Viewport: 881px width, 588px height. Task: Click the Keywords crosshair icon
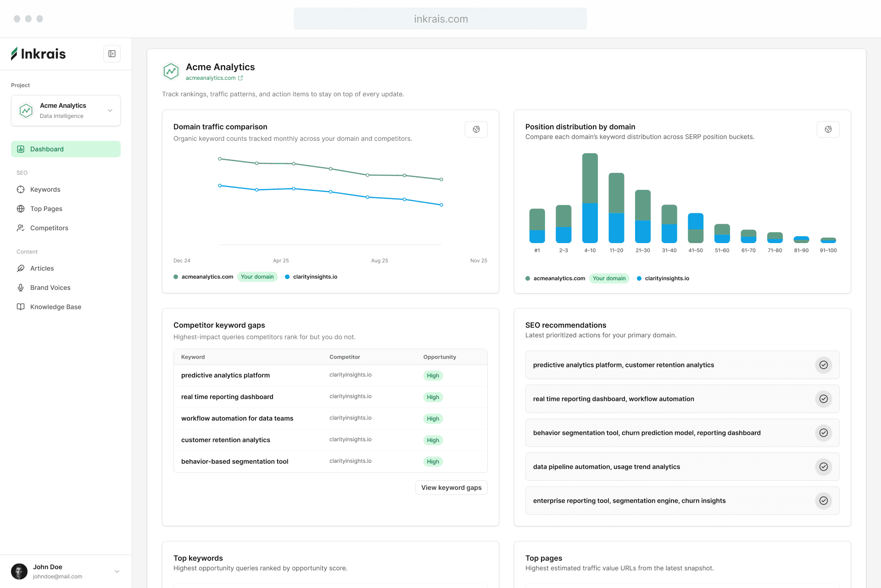(x=21, y=189)
